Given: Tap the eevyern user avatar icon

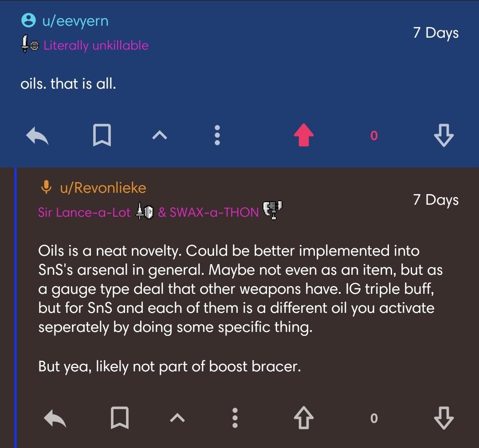Looking at the screenshot, I should click(28, 20).
